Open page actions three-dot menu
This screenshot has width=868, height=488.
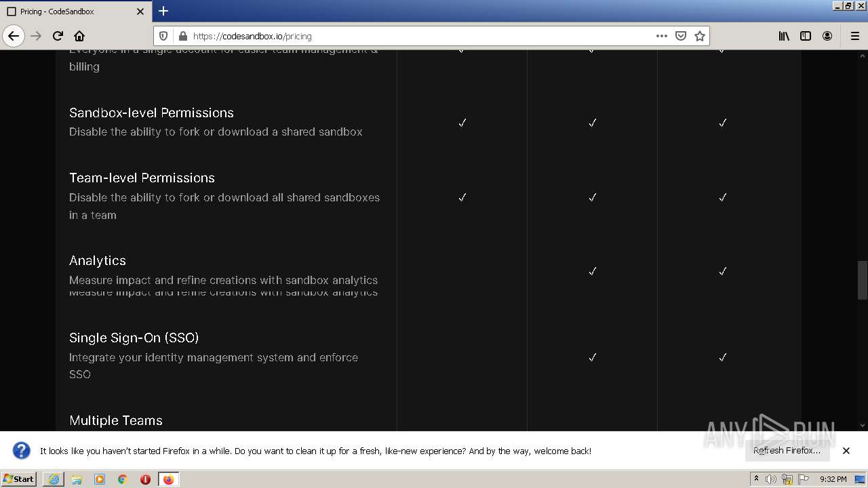coord(662,36)
